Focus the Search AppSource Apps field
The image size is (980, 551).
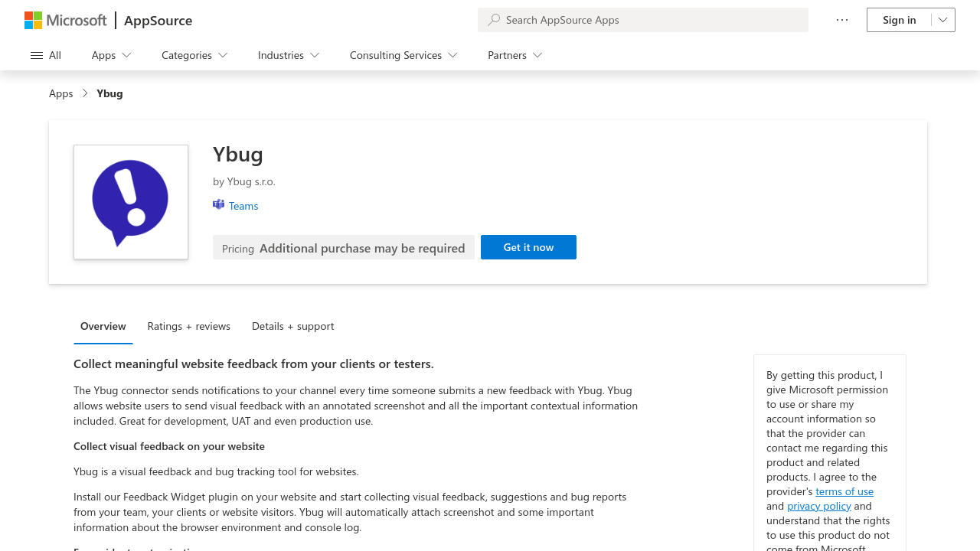(643, 20)
